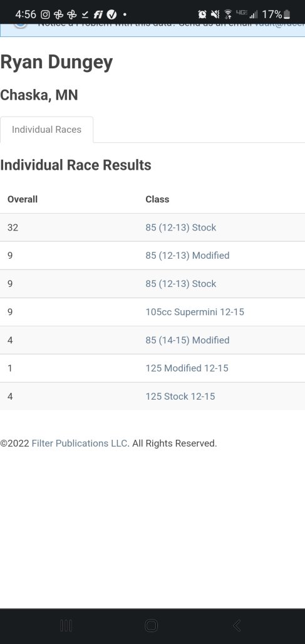Open the first 85 (12-13) Stock link with overall 32
The image size is (305, 644).
point(180,227)
